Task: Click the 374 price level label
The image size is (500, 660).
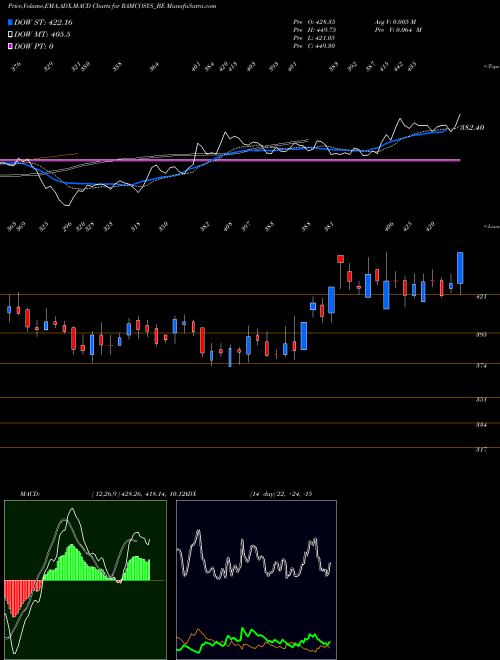Action: pyautogui.click(x=481, y=366)
